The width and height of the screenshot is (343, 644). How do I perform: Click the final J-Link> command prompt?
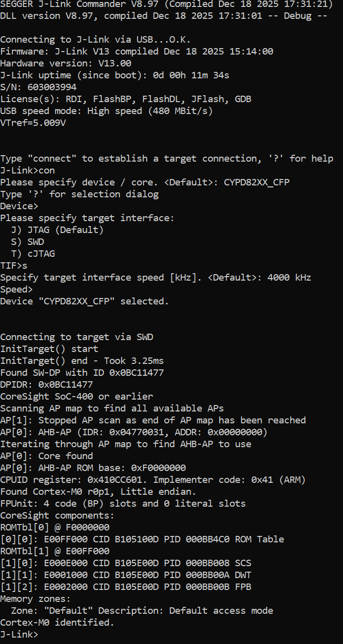pyautogui.click(x=19, y=634)
